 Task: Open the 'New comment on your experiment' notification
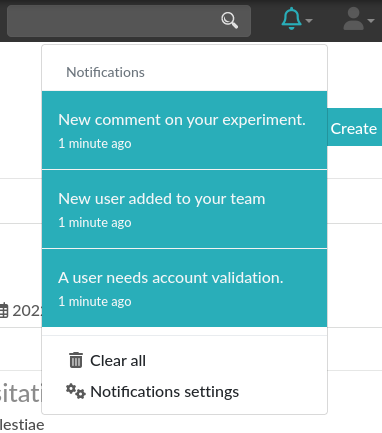click(184, 130)
